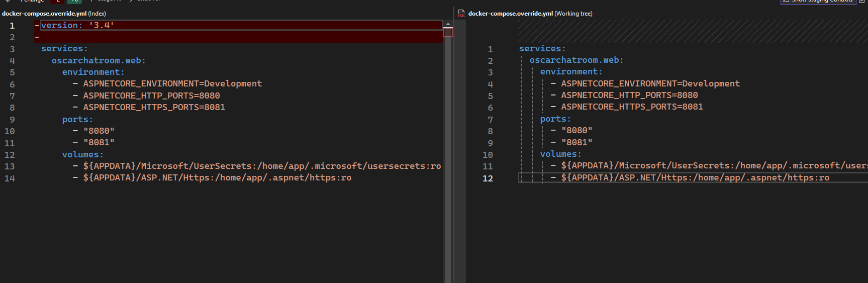Viewport: 868px width, 283px height.
Task: Click the YML file icon beside Working tree title
Action: [461, 14]
